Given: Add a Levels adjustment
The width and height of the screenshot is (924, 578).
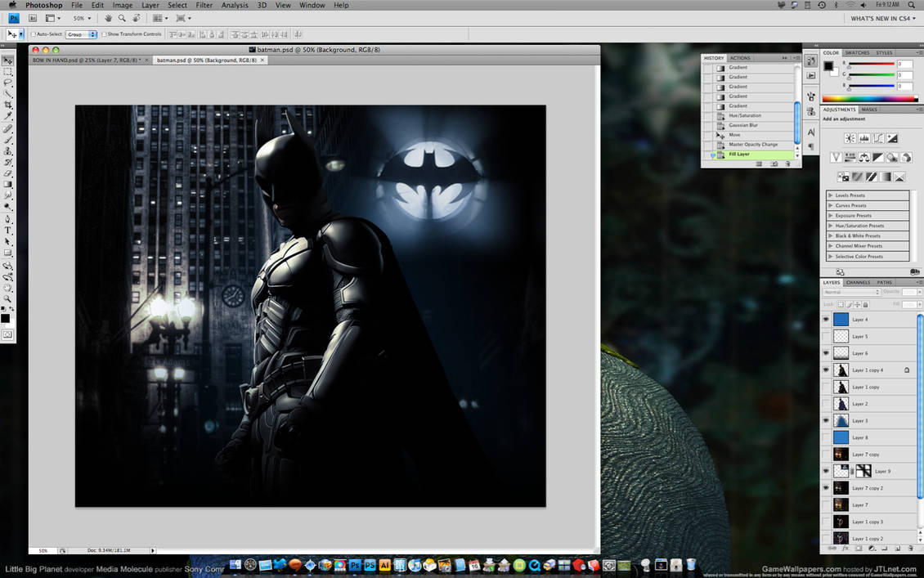Looking at the screenshot, I should (x=863, y=138).
